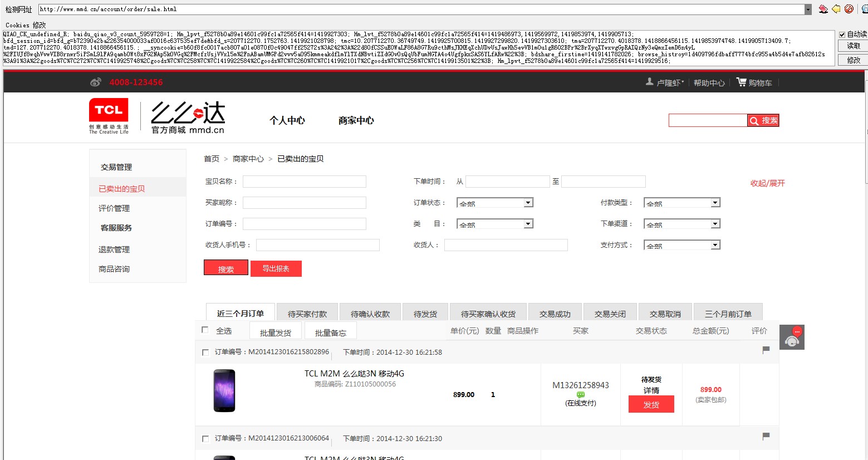Click the customer service headset widget

tap(792, 337)
